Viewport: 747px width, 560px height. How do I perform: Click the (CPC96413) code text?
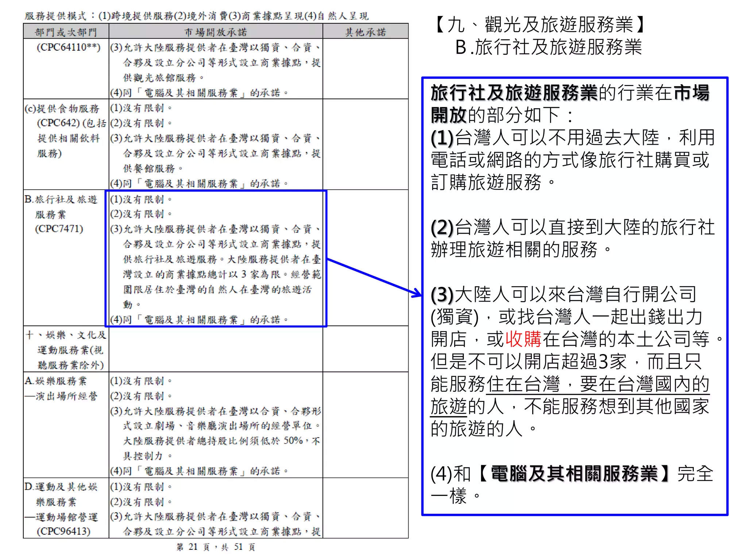pyautogui.click(x=63, y=532)
